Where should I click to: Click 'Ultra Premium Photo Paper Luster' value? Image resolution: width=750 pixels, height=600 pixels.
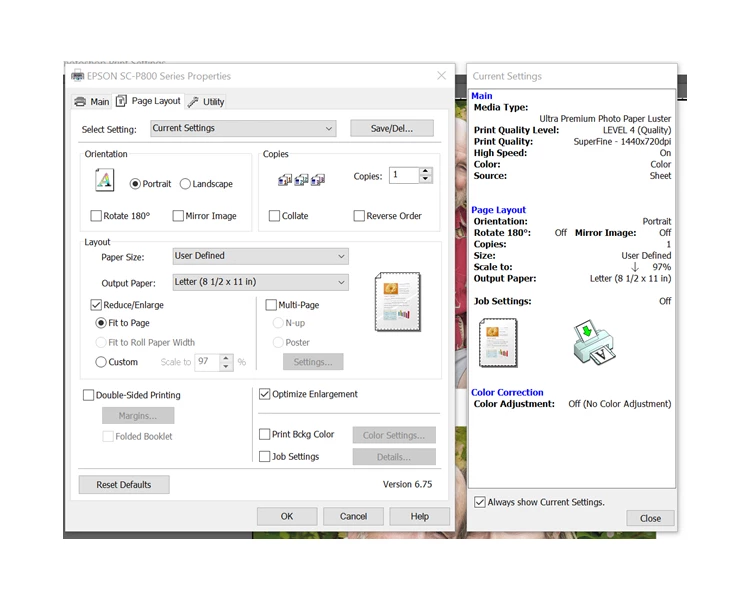coord(605,119)
